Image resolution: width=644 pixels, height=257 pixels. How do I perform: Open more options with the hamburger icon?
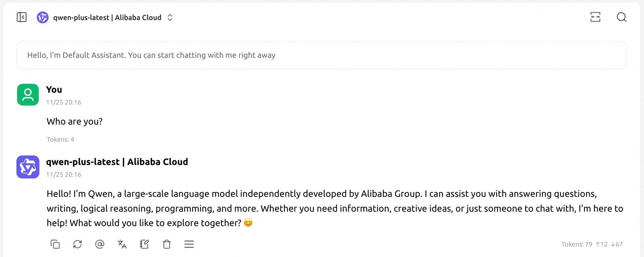(189, 245)
